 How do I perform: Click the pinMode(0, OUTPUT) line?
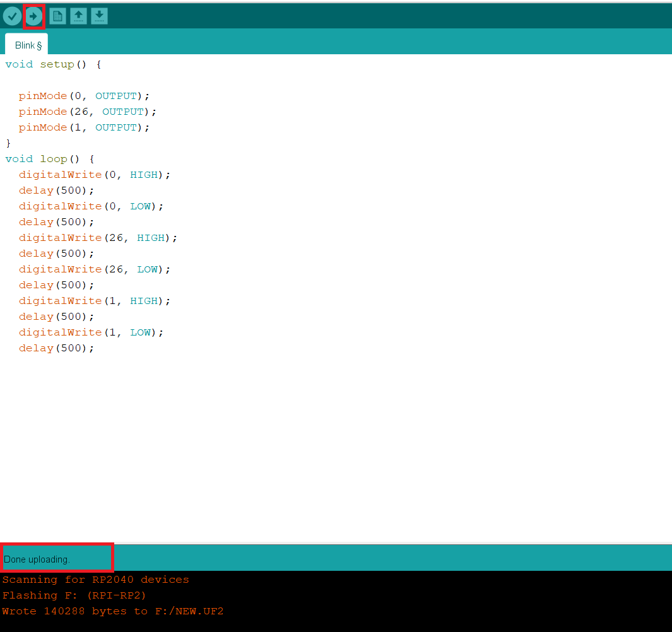[84, 96]
